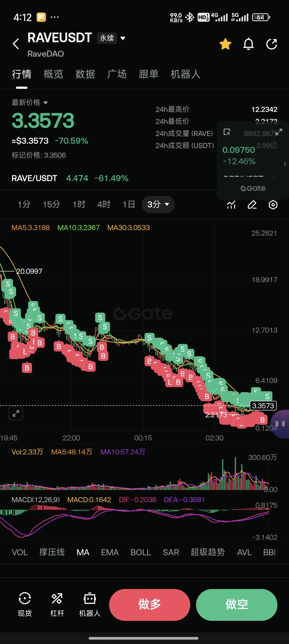Tap the Vol:2.33万 volume label
Screen dimensions: 289x644
[27, 452]
